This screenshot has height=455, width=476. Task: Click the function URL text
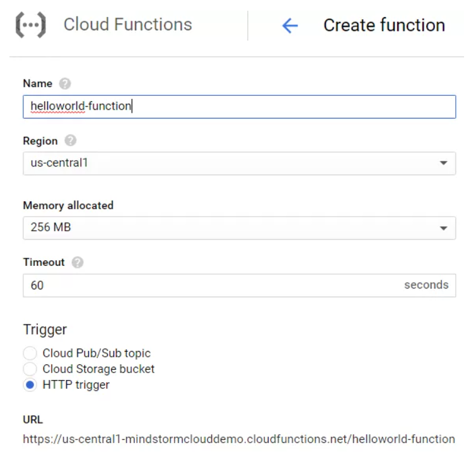(x=239, y=439)
